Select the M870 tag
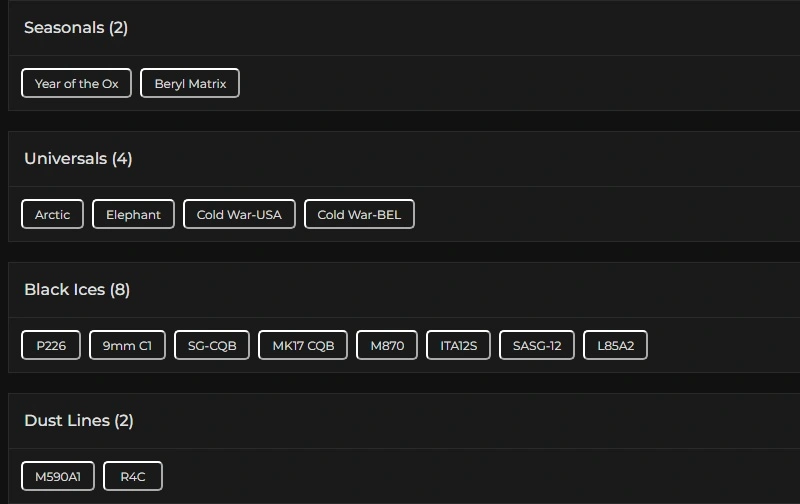The height and width of the screenshot is (504, 800). tap(387, 346)
